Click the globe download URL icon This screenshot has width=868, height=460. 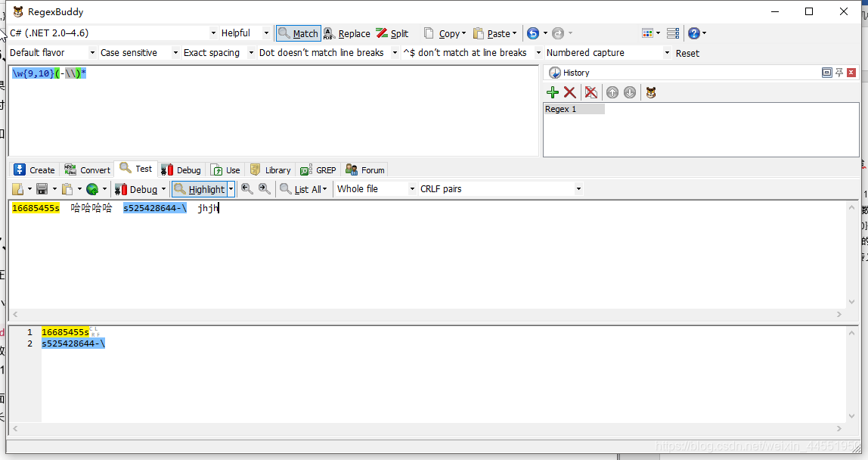(x=92, y=189)
